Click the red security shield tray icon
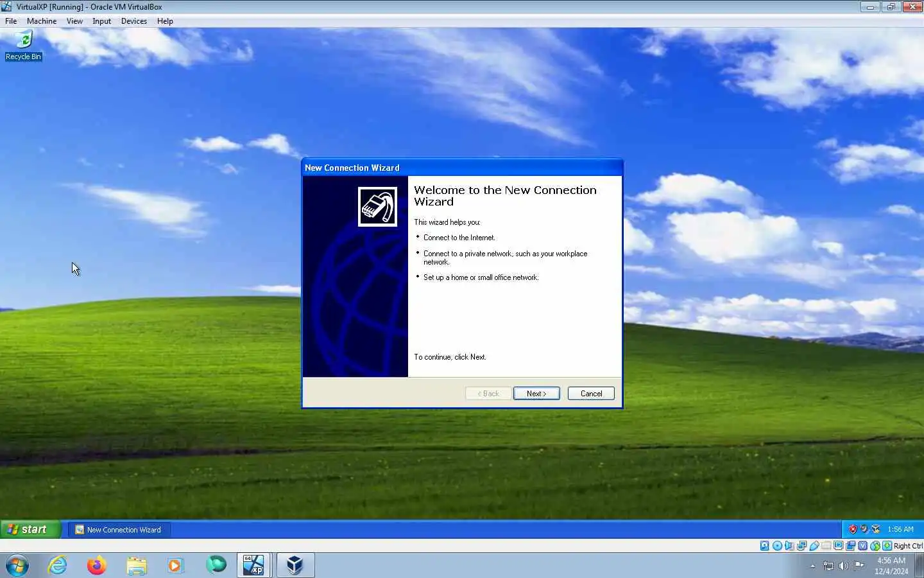The width and height of the screenshot is (924, 578). [x=853, y=529]
